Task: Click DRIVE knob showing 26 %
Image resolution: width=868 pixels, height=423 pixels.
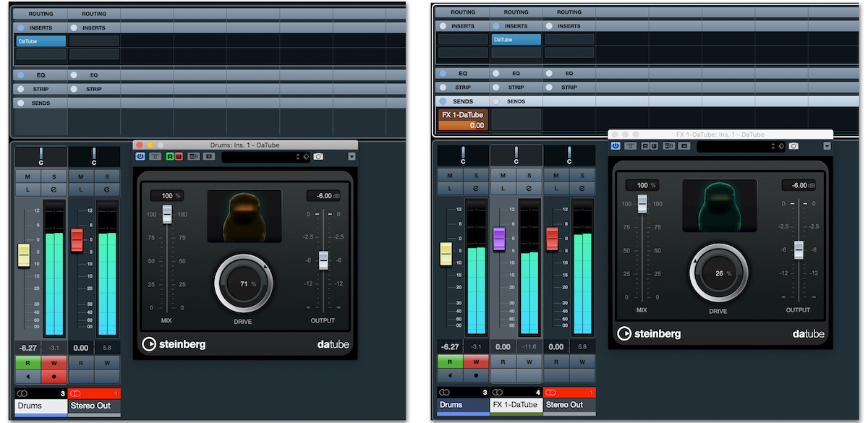Action: tap(718, 273)
